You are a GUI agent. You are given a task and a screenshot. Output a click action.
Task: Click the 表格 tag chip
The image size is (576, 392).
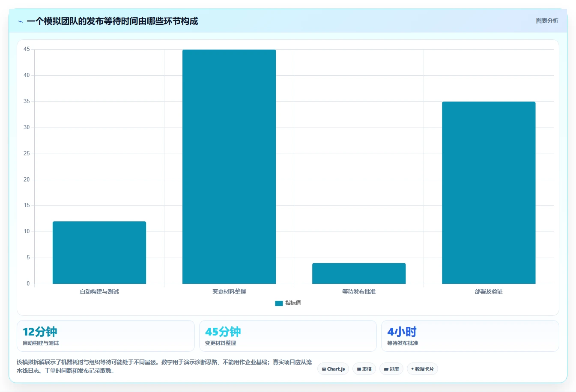364,369
